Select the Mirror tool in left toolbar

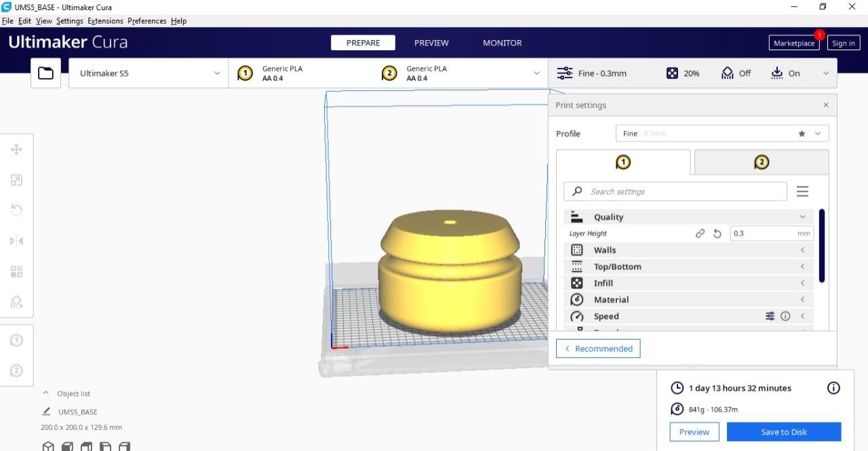[16, 241]
